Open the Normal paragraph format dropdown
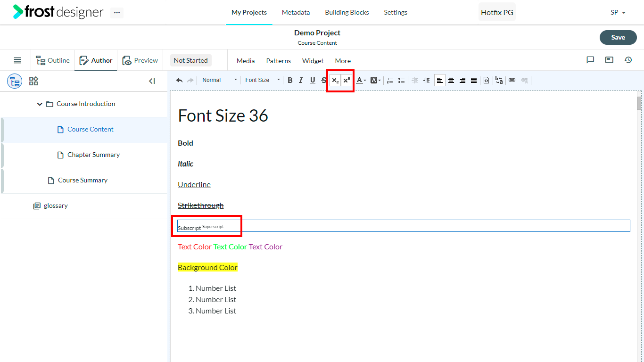The width and height of the screenshot is (644, 362). tap(220, 80)
